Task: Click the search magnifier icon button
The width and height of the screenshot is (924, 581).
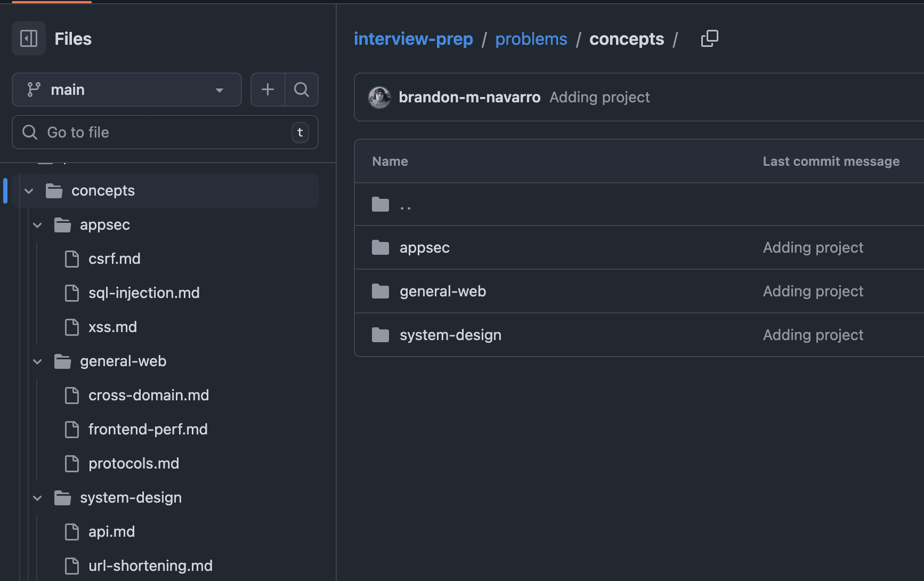Action: (x=302, y=90)
